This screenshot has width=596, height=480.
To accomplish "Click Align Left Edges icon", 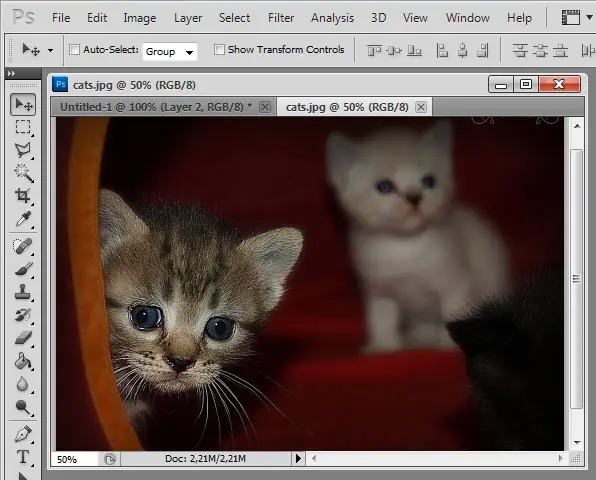I will (x=442, y=50).
